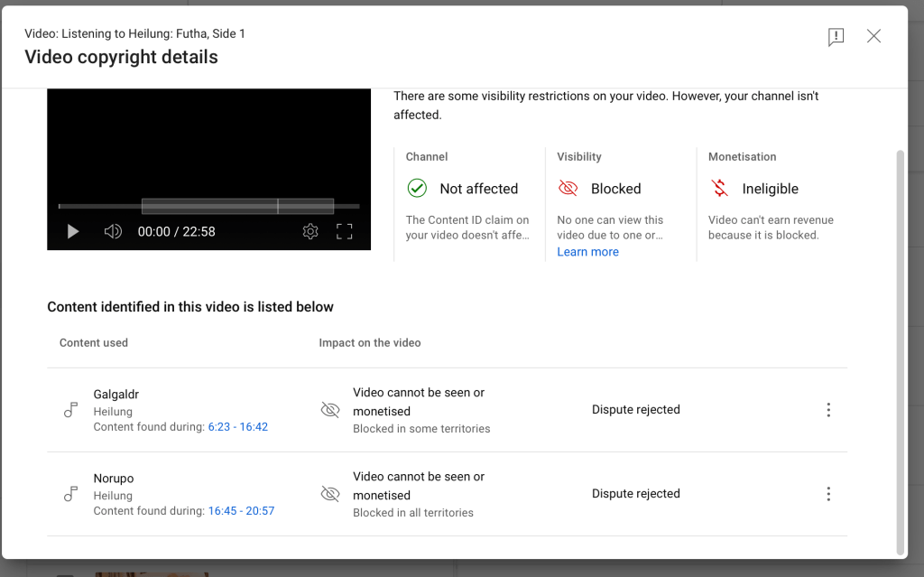Jump to Galgaldr timestamp 6:23 - 16:42
The image size is (924, 577).
pos(237,427)
